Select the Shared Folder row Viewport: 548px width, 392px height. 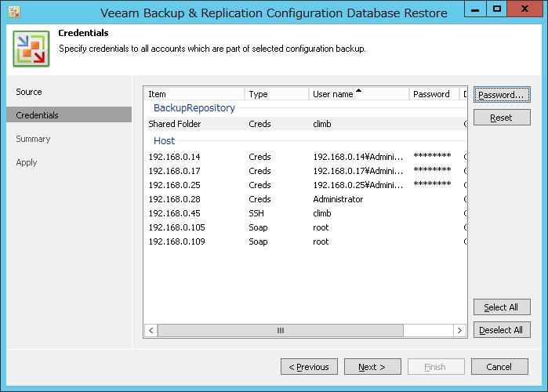click(306, 124)
